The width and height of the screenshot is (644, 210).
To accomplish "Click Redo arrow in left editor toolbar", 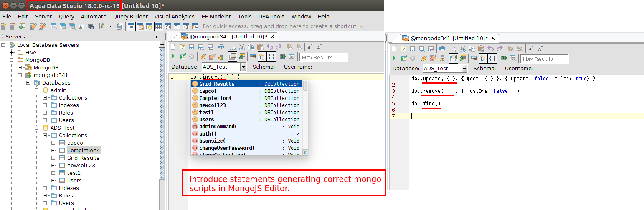I will (x=279, y=47).
